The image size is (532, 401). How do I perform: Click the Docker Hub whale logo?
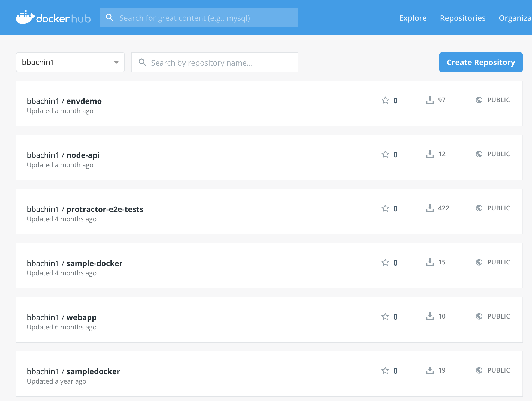[25, 17]
